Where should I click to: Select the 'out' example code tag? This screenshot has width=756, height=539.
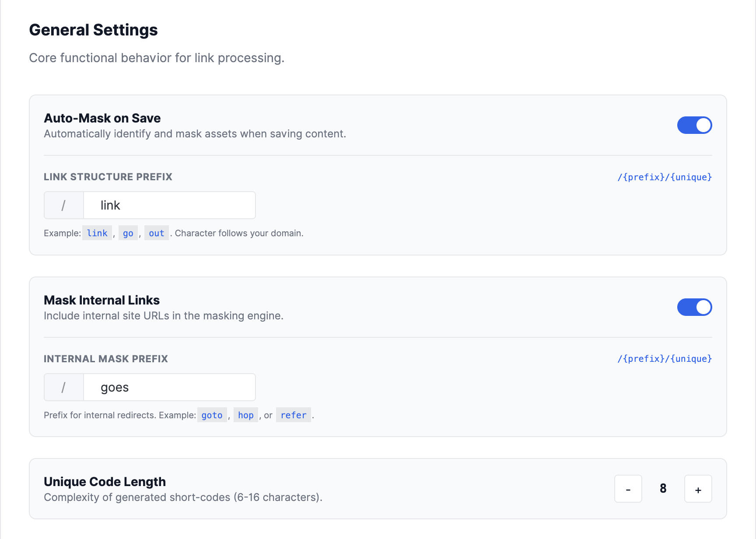(156, 233)
